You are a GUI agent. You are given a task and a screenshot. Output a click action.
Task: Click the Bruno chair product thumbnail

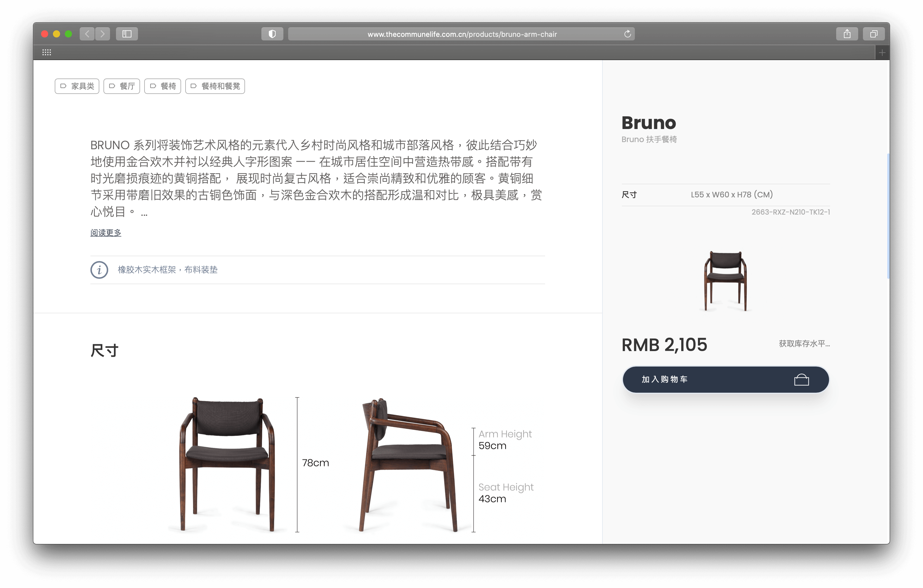tap(725, 281)
